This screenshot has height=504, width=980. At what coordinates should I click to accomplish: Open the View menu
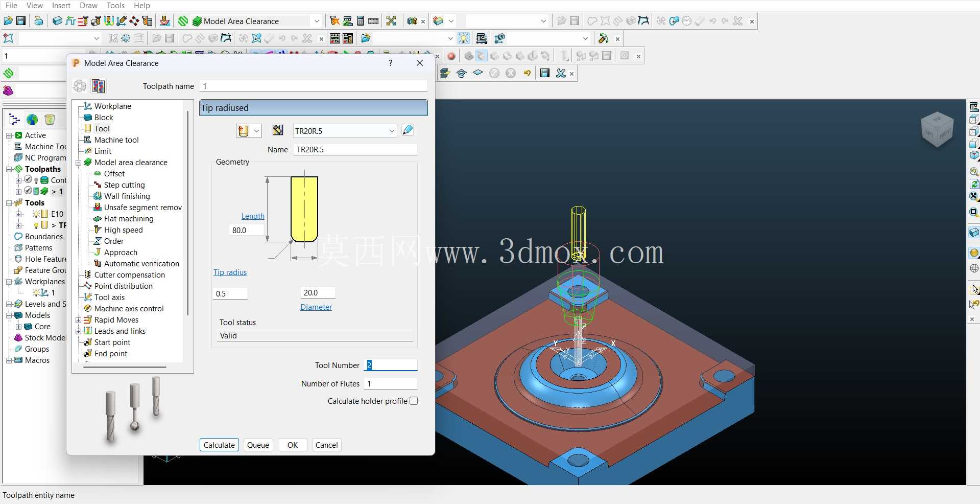click(35, 6)
